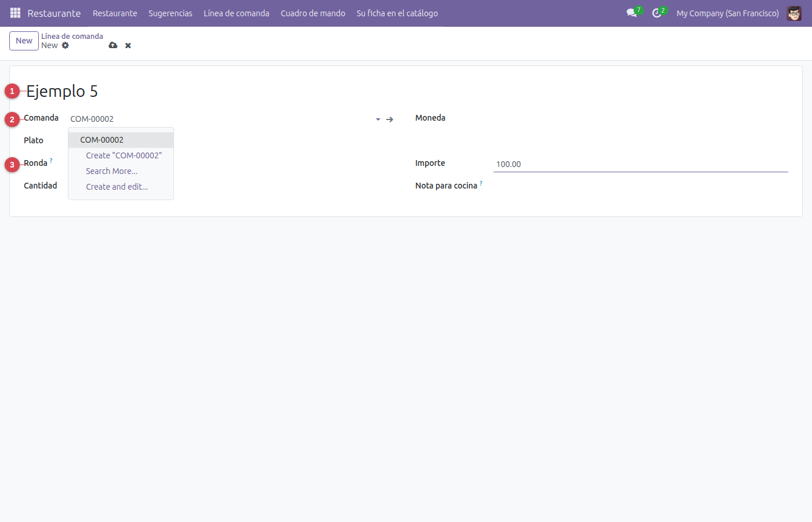This screenshot has height=522, width=812.
Task: Open the Sugerencias menu
Action: 171,13
